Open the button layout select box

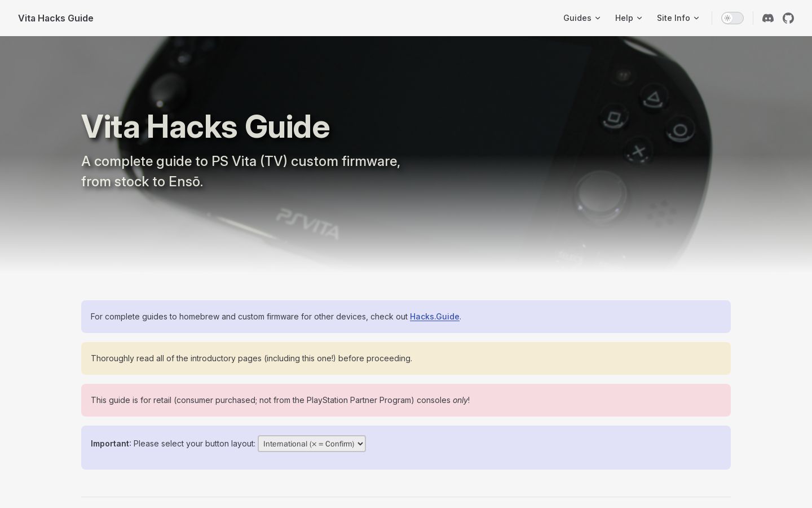pyautogui.click(x=312, y=444)
